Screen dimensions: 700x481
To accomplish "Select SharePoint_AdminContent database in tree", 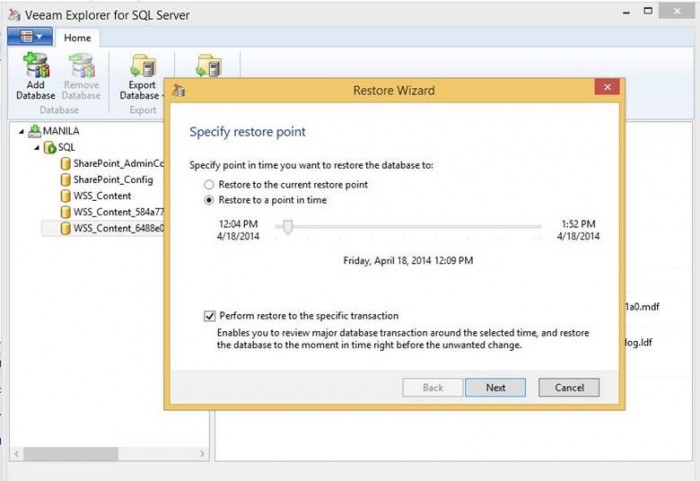I will pos(112,163).
